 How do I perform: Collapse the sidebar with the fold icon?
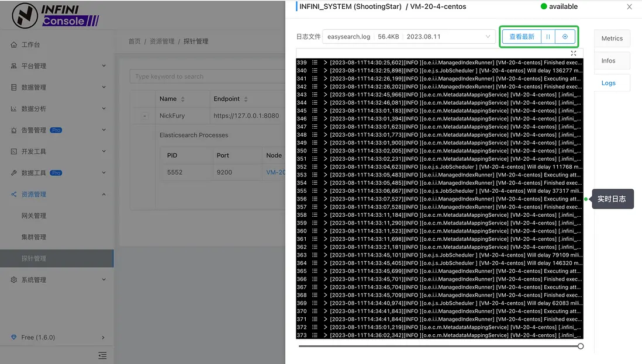tap(102, 355)
